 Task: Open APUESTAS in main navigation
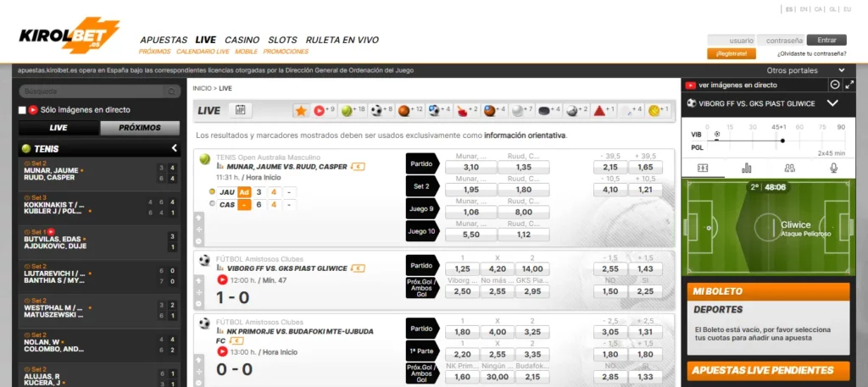[164, 40]
